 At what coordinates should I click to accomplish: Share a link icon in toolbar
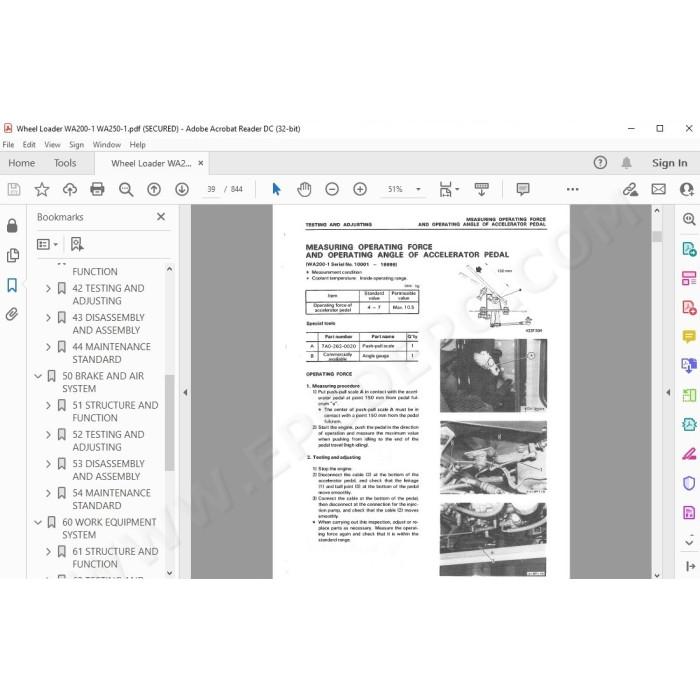tap(630, 189)
